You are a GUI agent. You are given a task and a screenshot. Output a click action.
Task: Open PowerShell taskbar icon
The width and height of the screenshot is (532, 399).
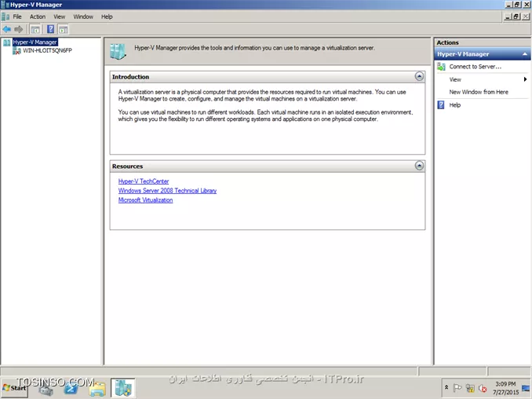[71, 389]
